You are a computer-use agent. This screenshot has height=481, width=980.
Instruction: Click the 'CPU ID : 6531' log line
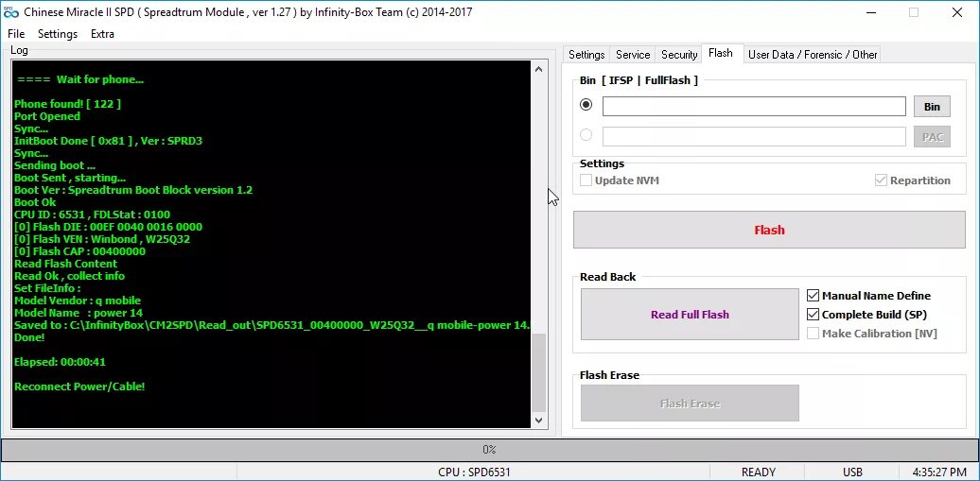pyautogui.click(x=92, y=215)
